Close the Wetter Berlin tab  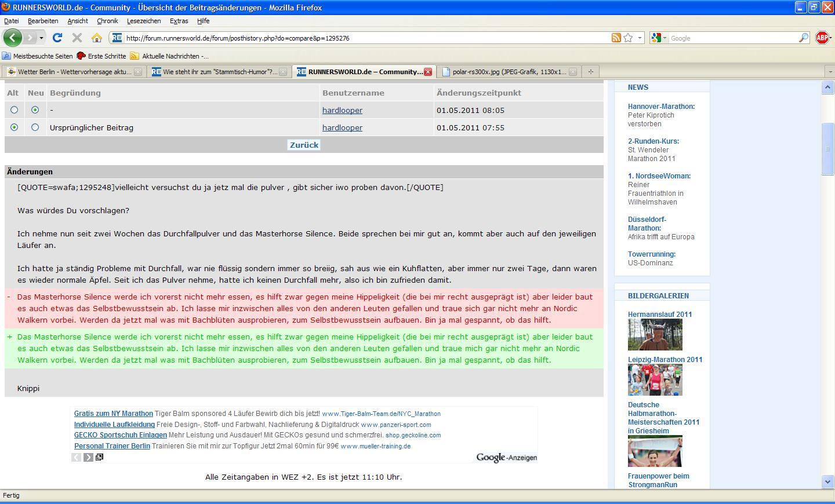tap(138, 72)
